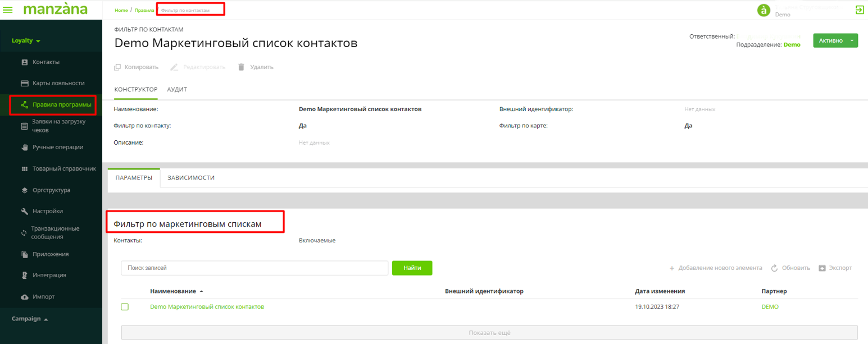Switch to the ЗАВИСИМОСТИ tab
868x344 pixels.
click(191, 178)
